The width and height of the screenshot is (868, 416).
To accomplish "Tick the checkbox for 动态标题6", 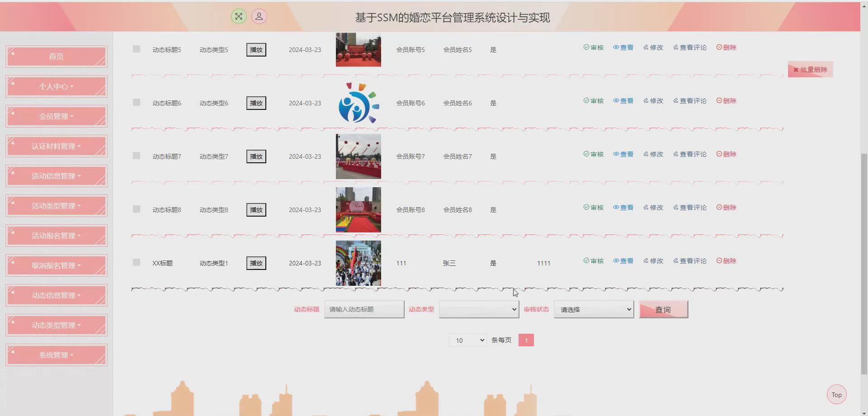I will click(137, 102).
